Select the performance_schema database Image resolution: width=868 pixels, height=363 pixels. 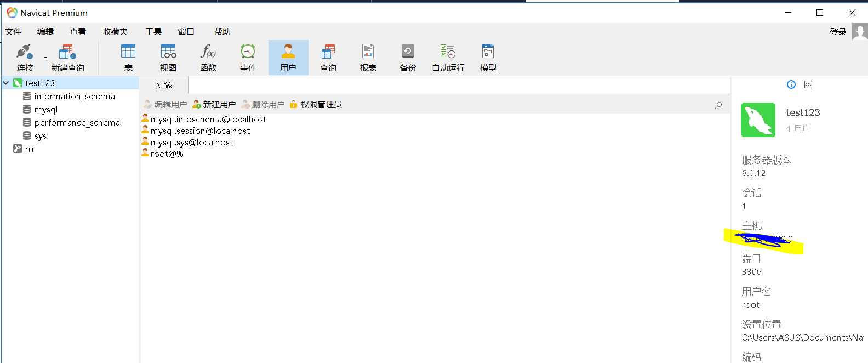77,122
